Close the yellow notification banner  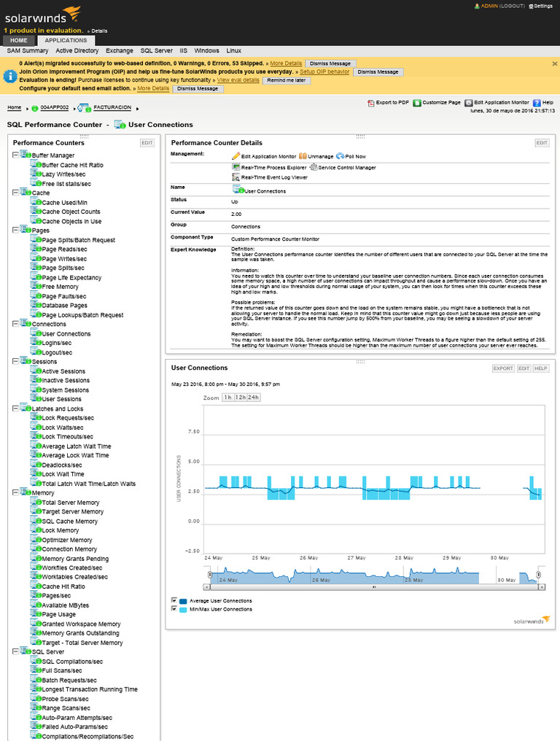click(554, 63)
